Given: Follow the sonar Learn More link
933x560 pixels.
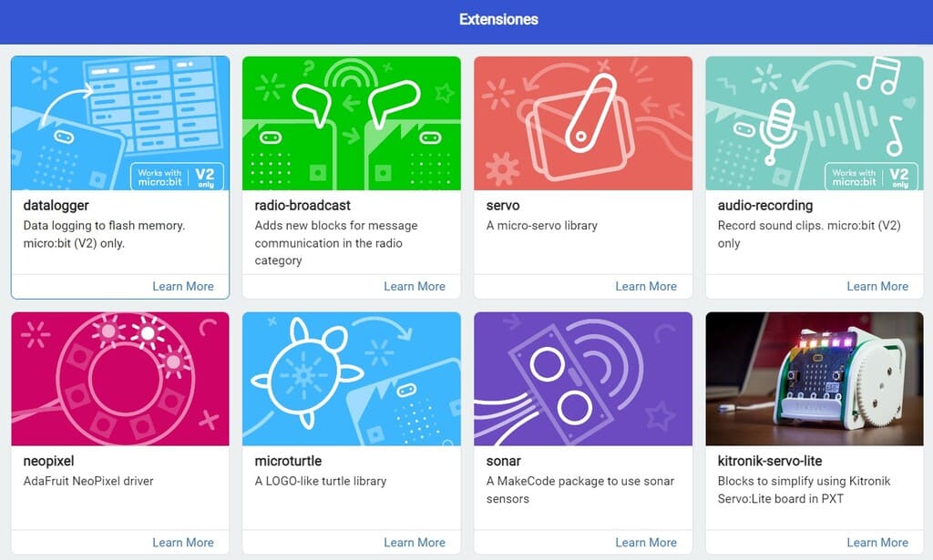Looking at the screenshot, I should pos(646,542).
